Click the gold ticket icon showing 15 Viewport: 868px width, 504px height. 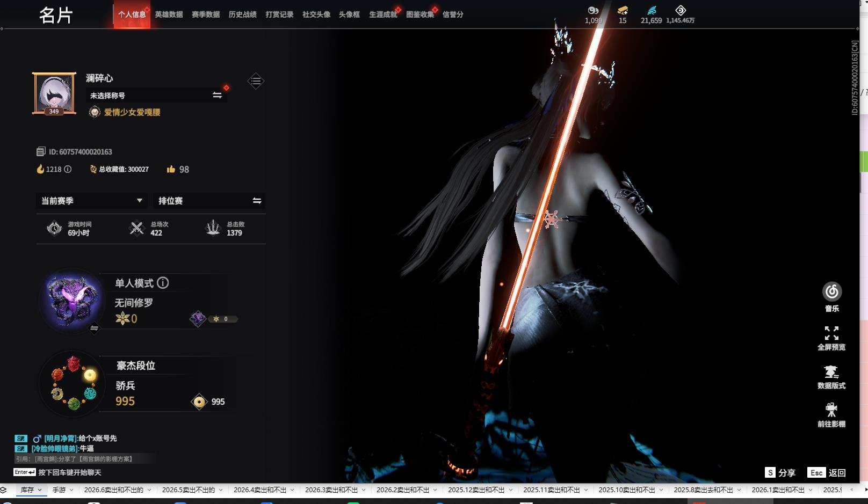click(x=623, y=10)
